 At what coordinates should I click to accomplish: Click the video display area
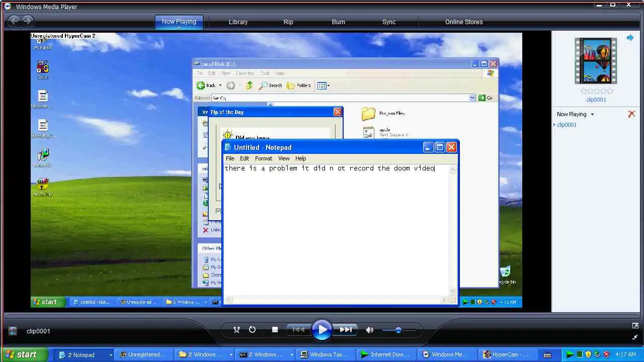276,170
